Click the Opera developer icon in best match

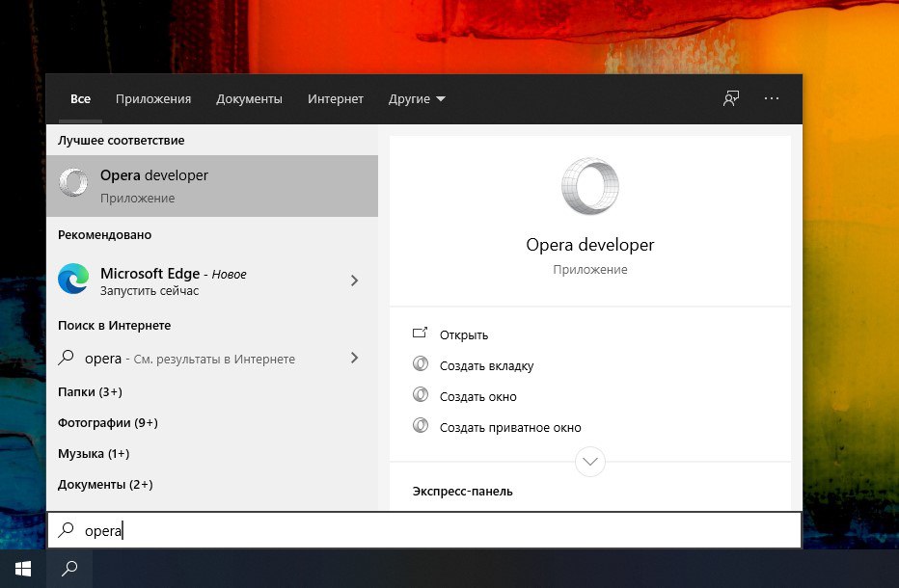tap(73, 183)
